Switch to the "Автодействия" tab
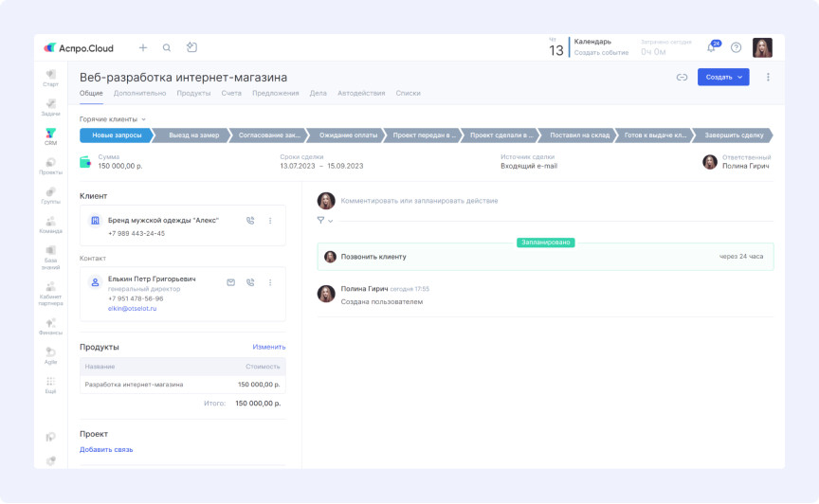 click(x=361, y=93)
